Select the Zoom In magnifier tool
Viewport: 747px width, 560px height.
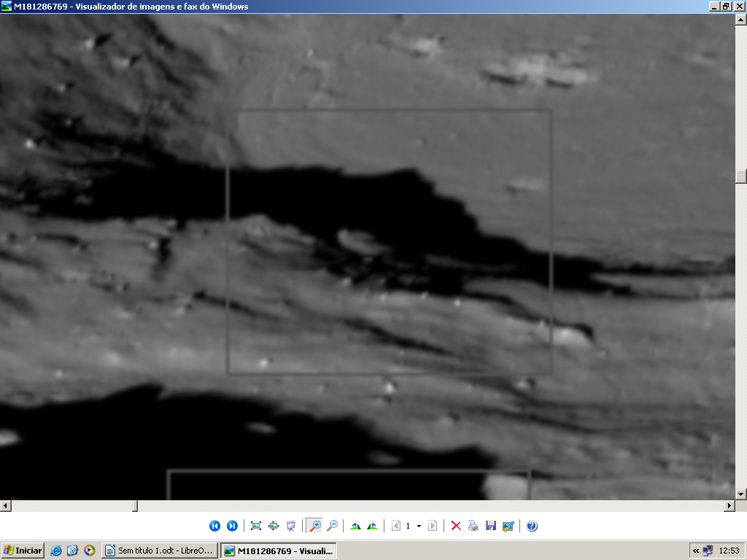[x=315, y=526]
